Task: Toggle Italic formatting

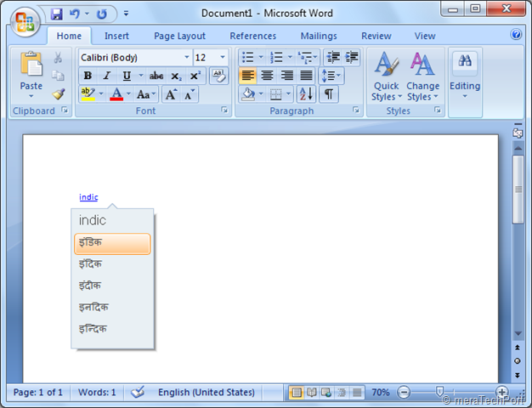Action: [107, 76]
